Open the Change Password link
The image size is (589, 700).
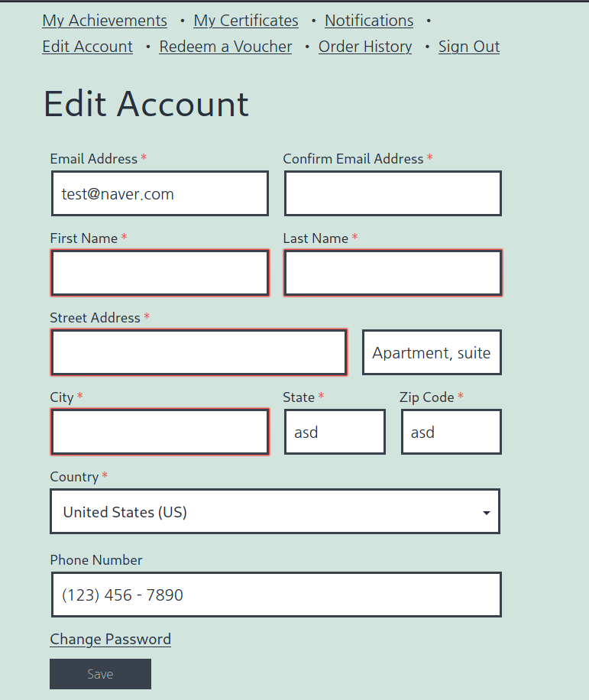(x=110, y=640)
